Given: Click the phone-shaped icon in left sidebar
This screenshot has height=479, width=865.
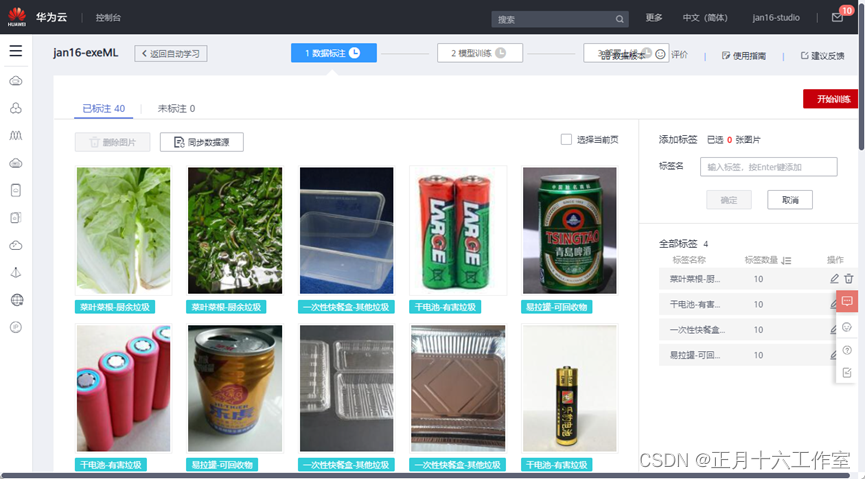Looking at the screenshot, I should (x=15, y=190).
